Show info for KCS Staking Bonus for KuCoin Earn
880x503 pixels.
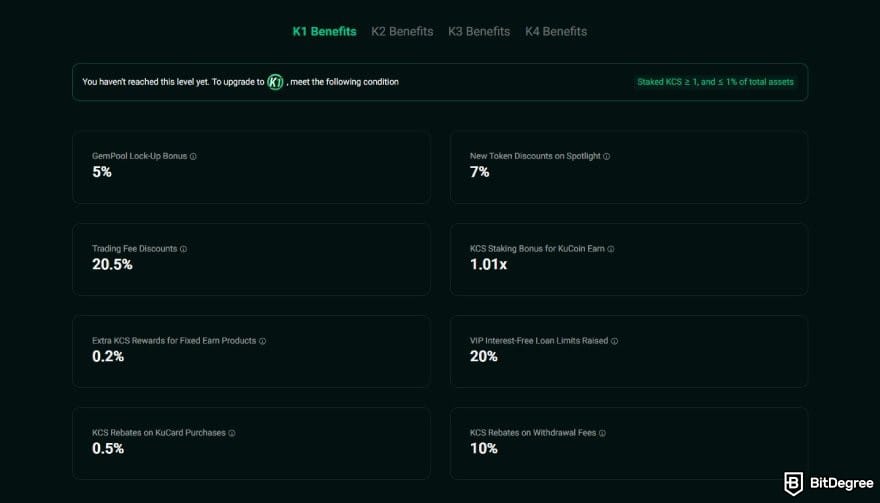(x=611, y=249)
